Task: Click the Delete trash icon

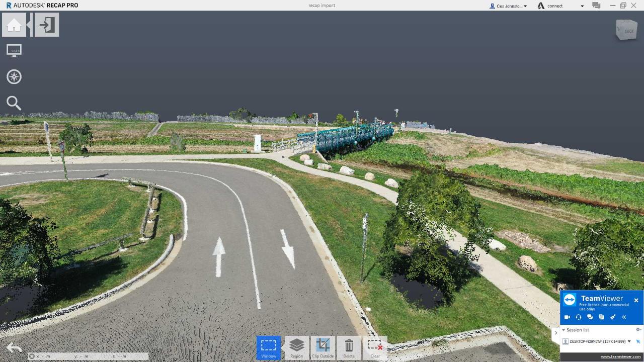Action: click(x=349, y=347)
